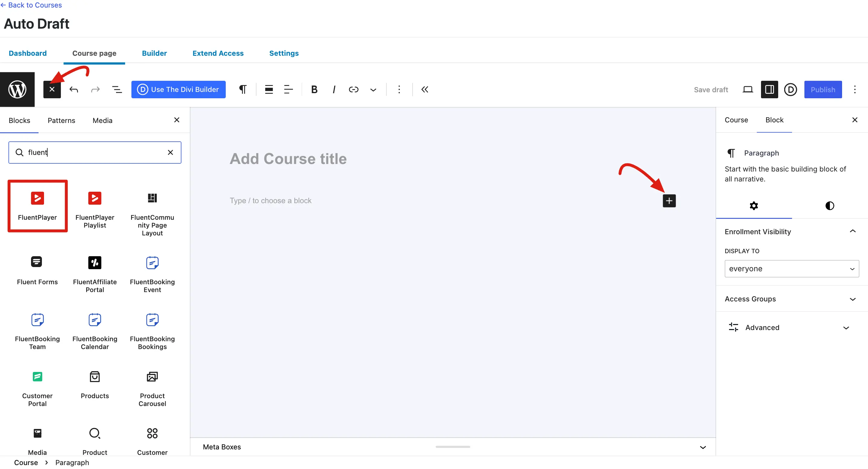The height and width of the screenshot is (469, 868).
Task: Open block options three-dot menu
Action: coord(399,89)
